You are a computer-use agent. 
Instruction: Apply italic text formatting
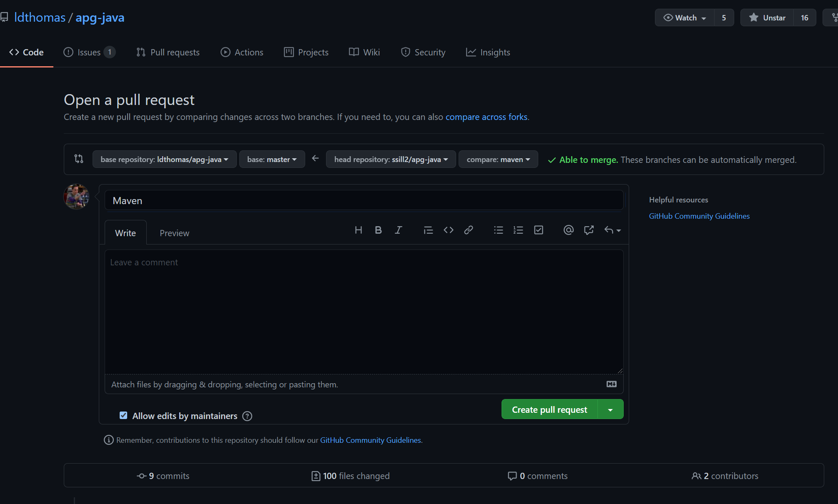399,230
